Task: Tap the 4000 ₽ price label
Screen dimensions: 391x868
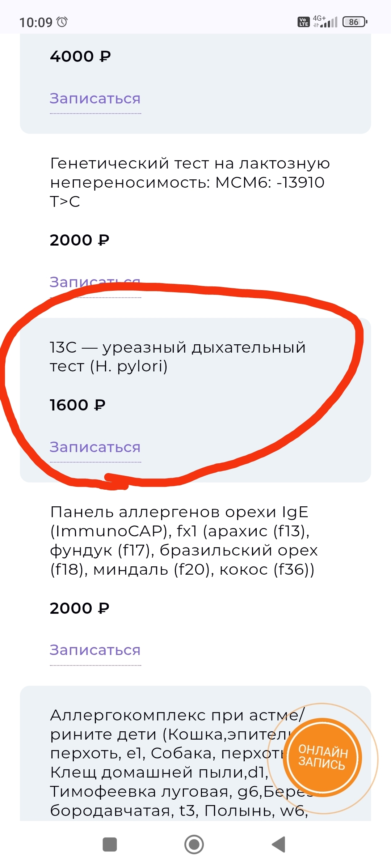Action: 80,56
